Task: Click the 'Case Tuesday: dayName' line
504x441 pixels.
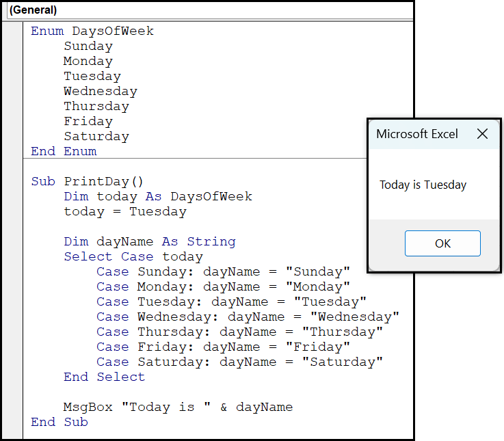Action: pos(231,302)
